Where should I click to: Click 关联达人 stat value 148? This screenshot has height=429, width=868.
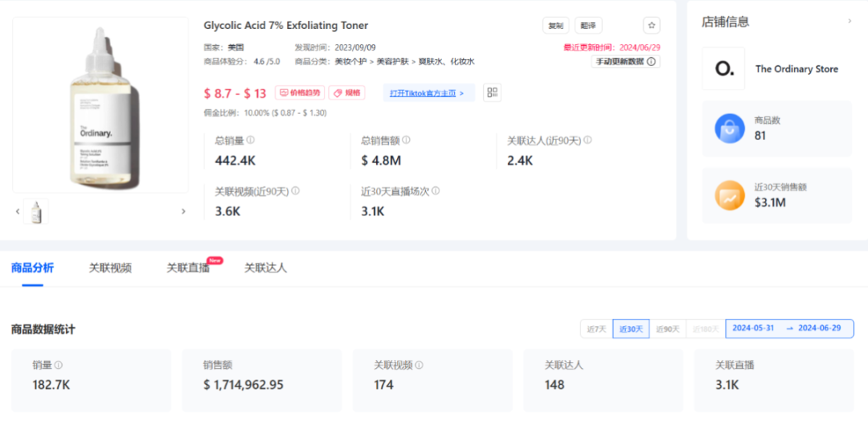pyautogui.click(x=554, y=385)
